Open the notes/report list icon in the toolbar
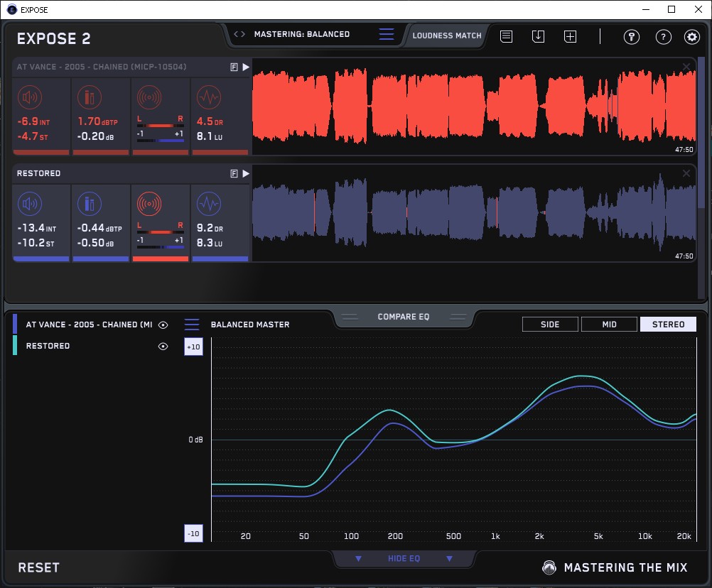Screen dimensions: 712x588 click(506, 36)
